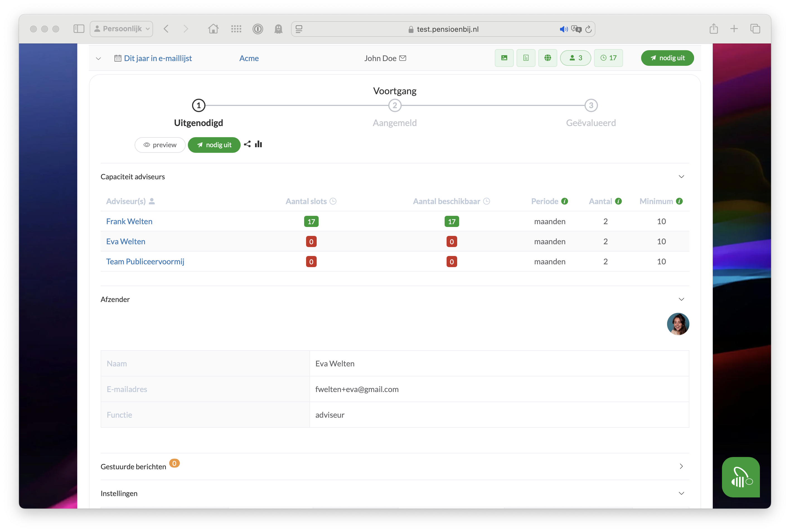The height and width of the screenshot is (532, 790).
Task: Click step 2 Aangemeld on progress bar
Action: click(x=394, y=105)
